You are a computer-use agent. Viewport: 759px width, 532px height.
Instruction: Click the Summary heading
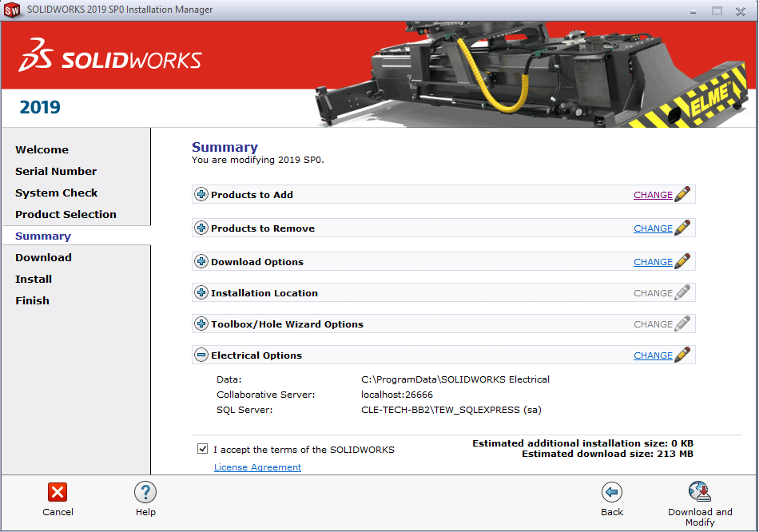(x=225, y=147)
